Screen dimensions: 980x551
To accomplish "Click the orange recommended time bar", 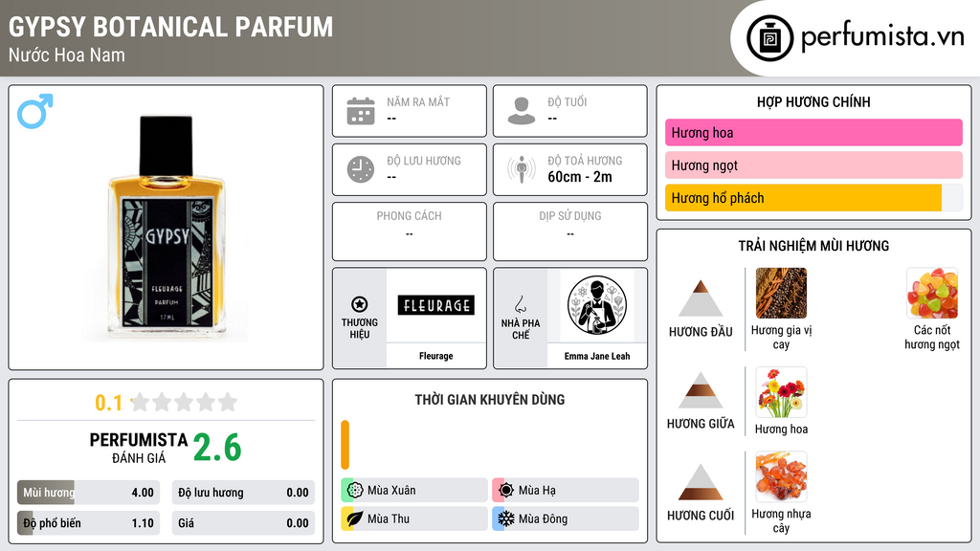I will click(345, 445).
